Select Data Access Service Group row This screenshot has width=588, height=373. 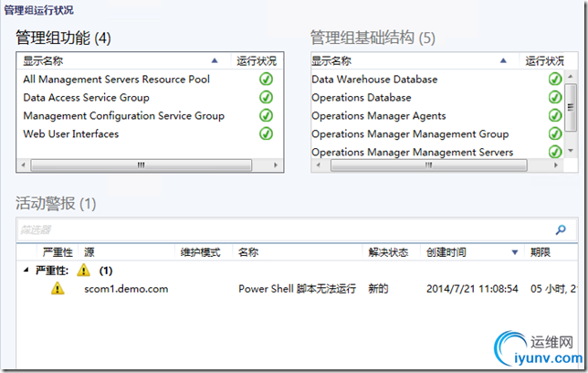(x=150, y=97)
